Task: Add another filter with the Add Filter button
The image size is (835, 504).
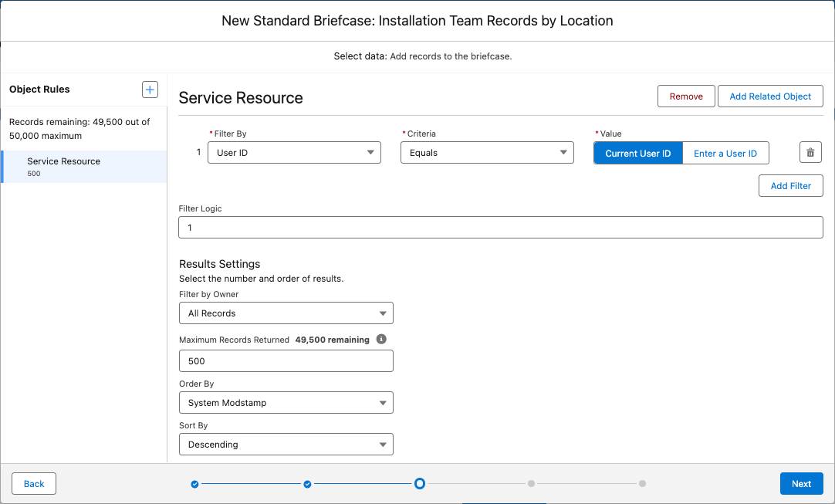Action: click(790, 185)
